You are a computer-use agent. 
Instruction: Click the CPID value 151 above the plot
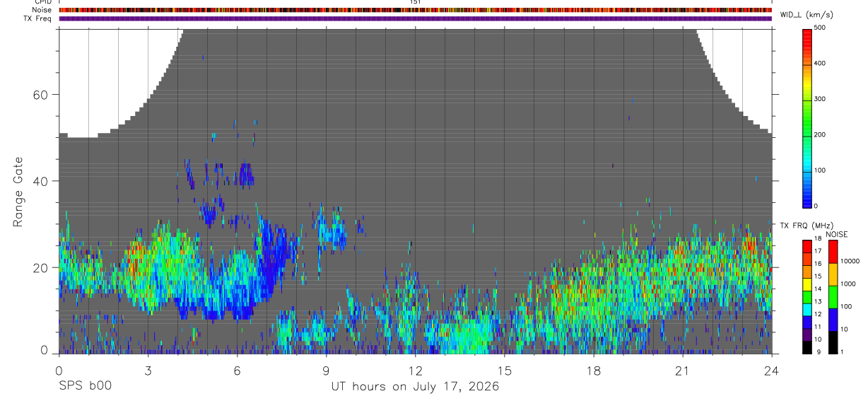click(416, 2)
